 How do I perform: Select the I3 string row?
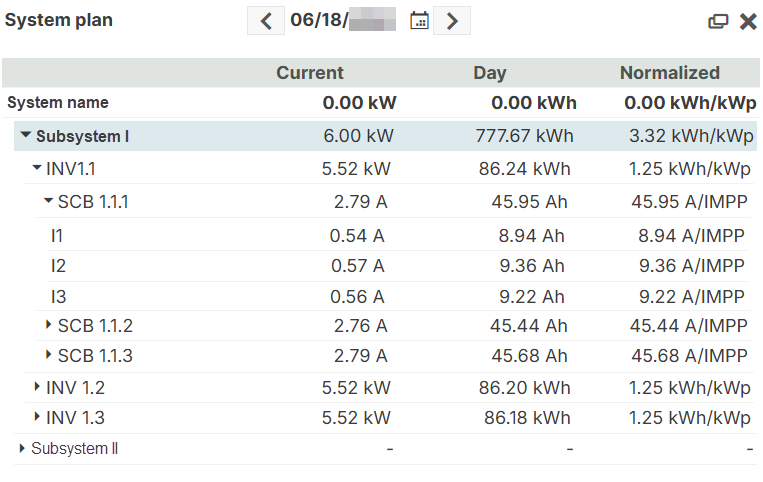pyautogui.click(x=57, y=296)
